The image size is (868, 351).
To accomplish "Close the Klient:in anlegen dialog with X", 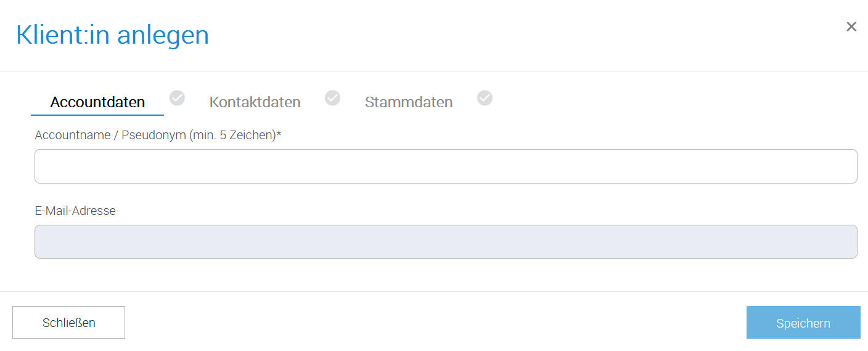I will pyautogui.click(x=851, y=26).
